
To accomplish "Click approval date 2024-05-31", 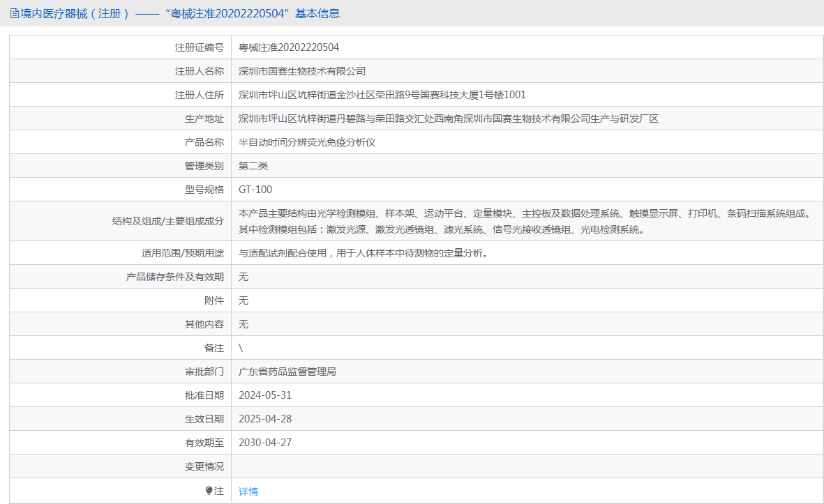I will click(x=265, y=395).
